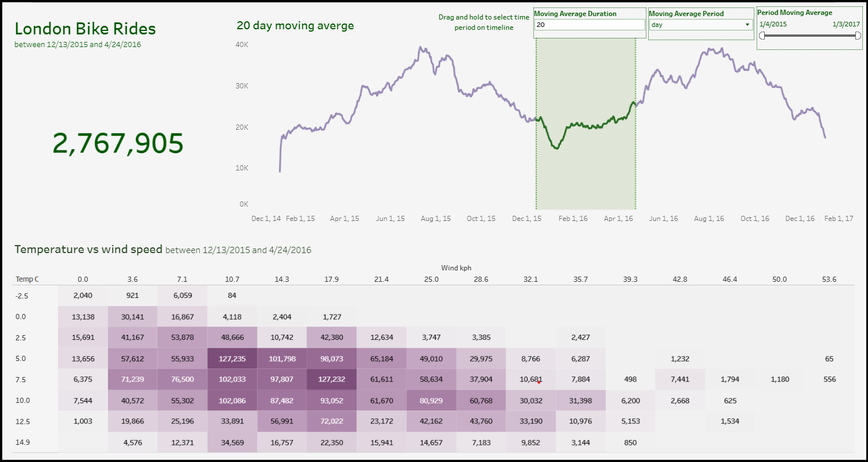Click right handle of Period Moving Average slider
The image size is (868, 462).
858,36
